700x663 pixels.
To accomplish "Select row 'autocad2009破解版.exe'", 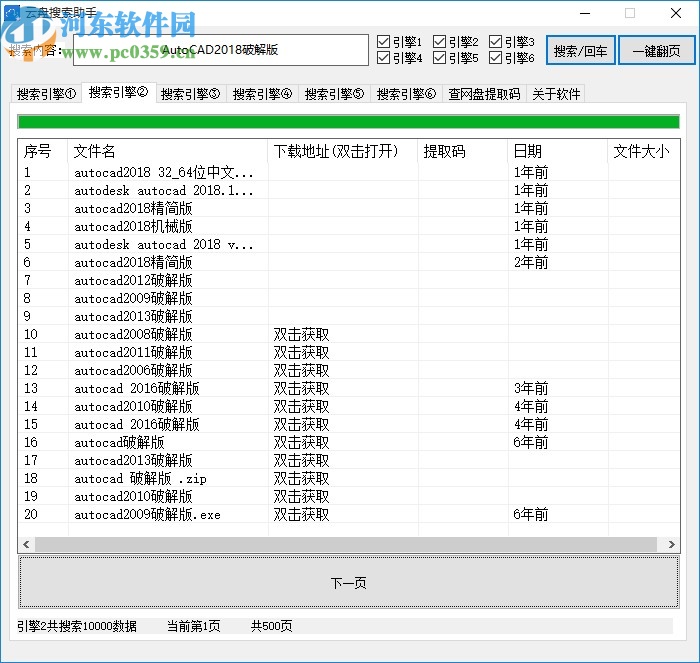I will click(x=349, y=514).
